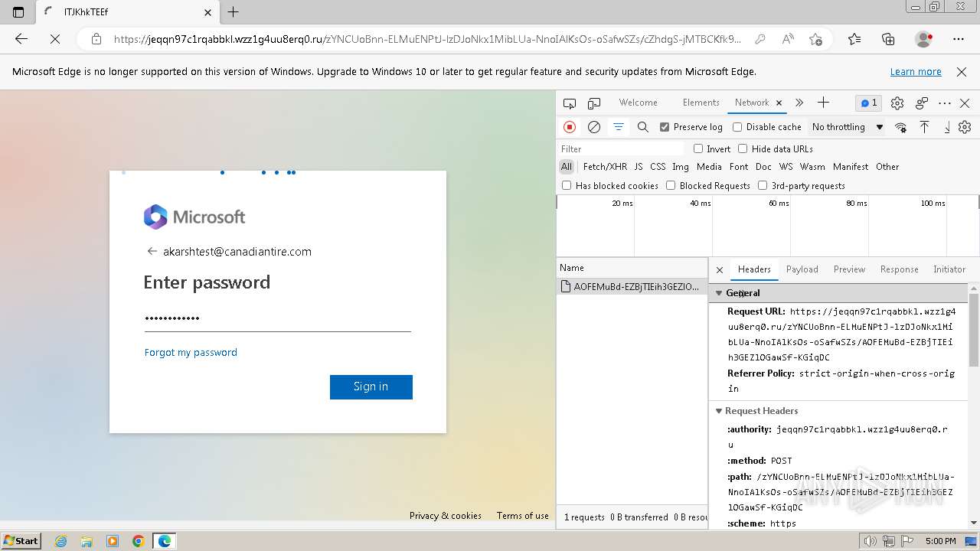Import HAR file upload arrow
Image resolution: width=980 pixels, height=551 pixels.
924,127
